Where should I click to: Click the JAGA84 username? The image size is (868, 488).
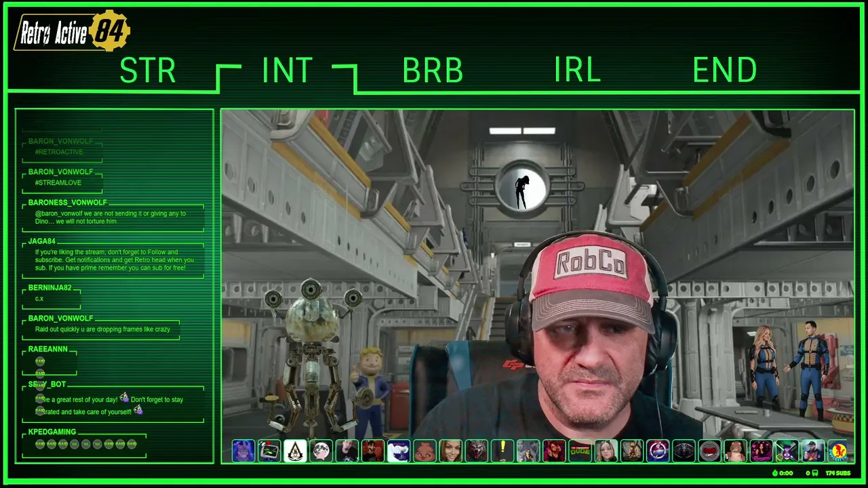coord(42,241)
